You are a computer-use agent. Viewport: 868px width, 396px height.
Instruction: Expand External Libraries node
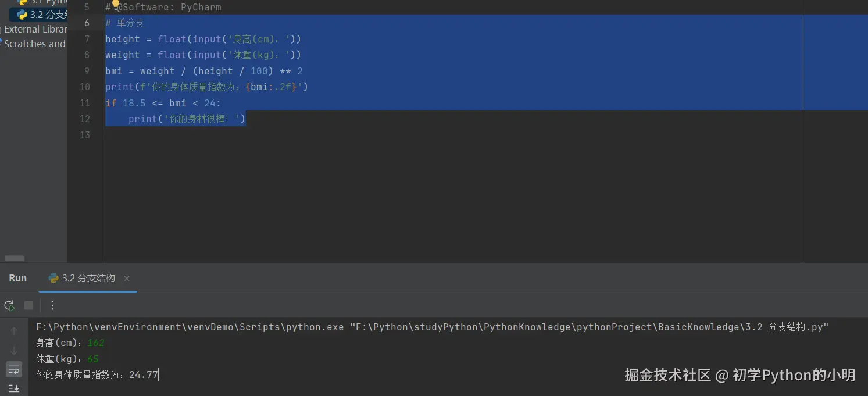[34, 29]
